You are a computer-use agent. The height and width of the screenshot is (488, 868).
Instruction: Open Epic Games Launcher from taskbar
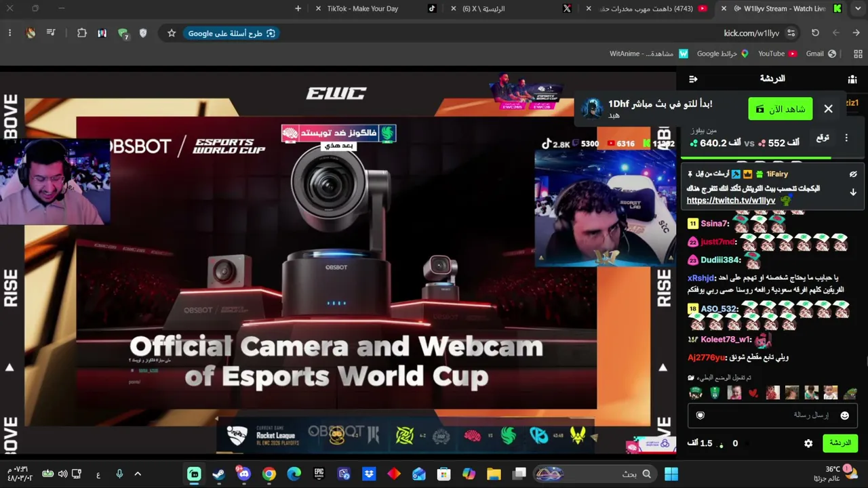point(319,474)
